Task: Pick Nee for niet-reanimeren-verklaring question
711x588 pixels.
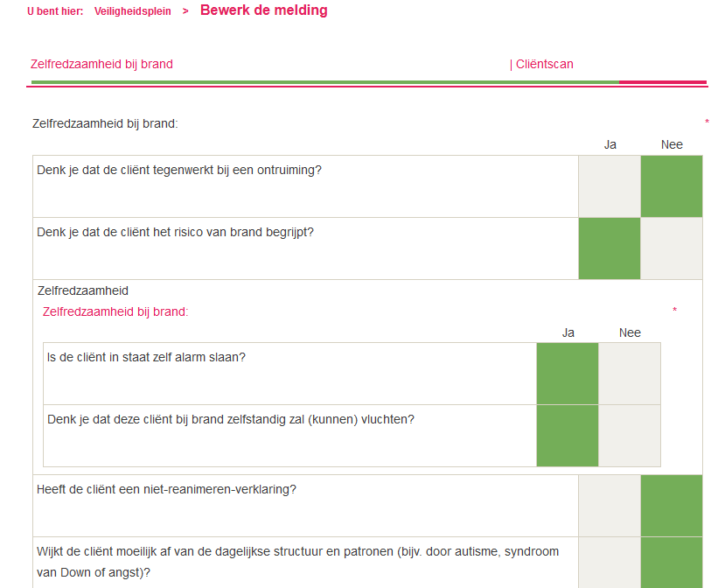Action: [672, 506]
